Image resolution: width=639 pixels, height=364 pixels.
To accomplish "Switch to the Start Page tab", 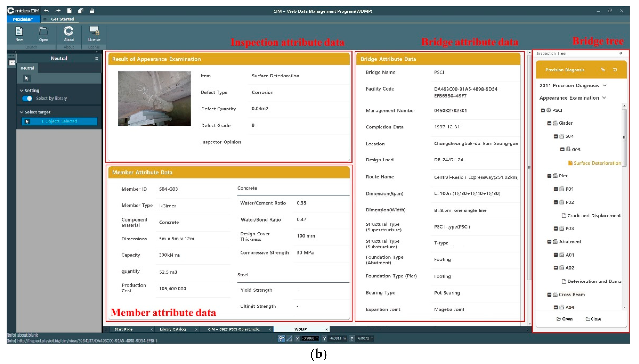I will (123, 329).
